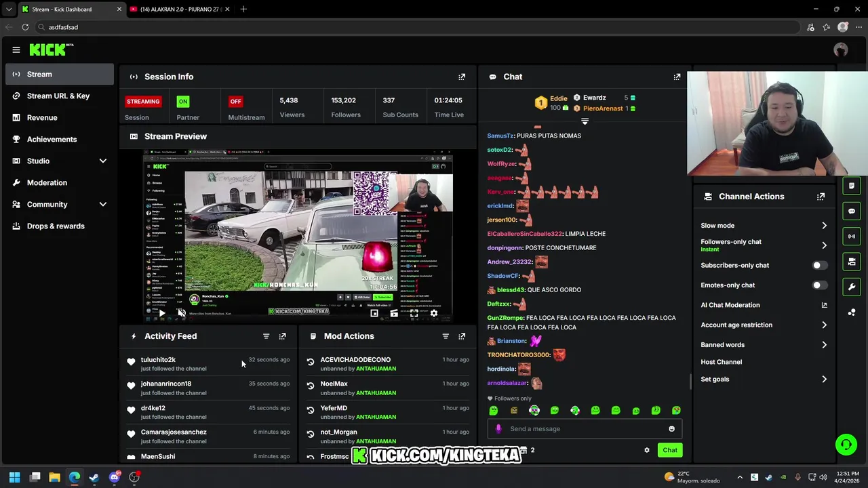Image resolution: width=868 pixels, height=488 pixels.
Task: Expand Followers-only chat options
Action: coord(824,245)
